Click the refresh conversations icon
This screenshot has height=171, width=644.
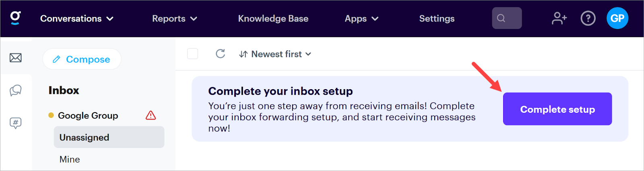coord(220,54)
